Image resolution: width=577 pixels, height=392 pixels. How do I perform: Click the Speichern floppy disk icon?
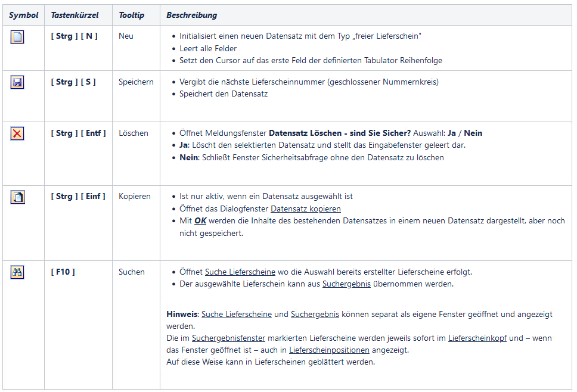pyautogui.click(x=17, y=83)
